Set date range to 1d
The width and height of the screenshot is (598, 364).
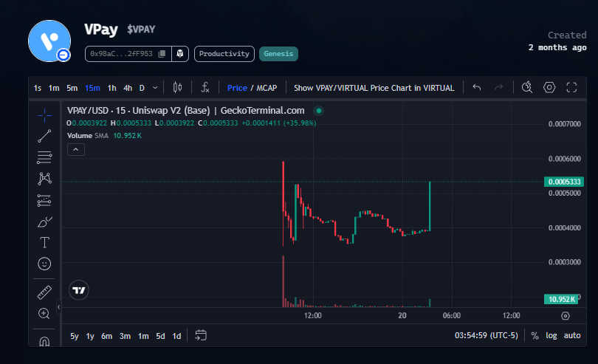coord(176,336)
